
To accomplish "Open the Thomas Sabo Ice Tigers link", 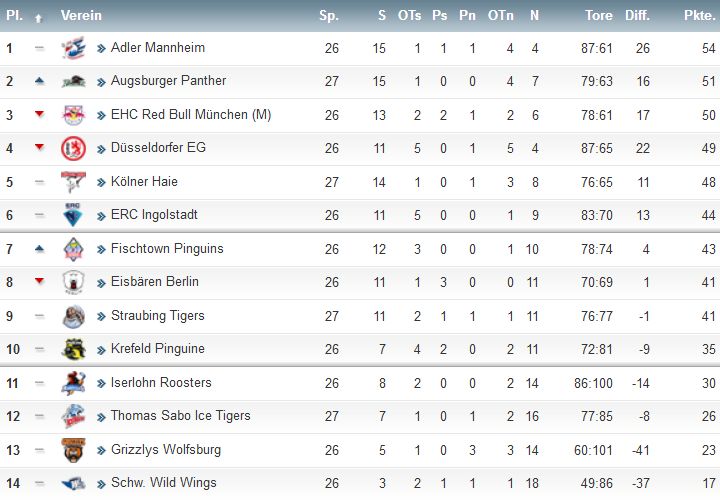I will point(180,416).
